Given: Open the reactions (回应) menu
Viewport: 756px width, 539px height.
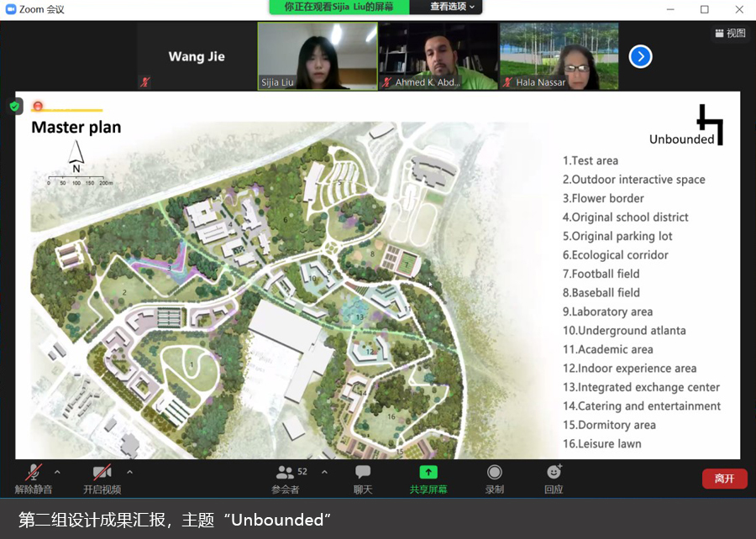Looking at the screenshot, I should [554, 478].
